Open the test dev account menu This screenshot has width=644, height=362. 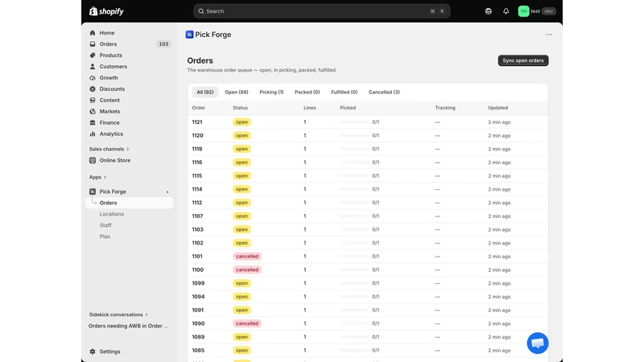click(537, 11)
